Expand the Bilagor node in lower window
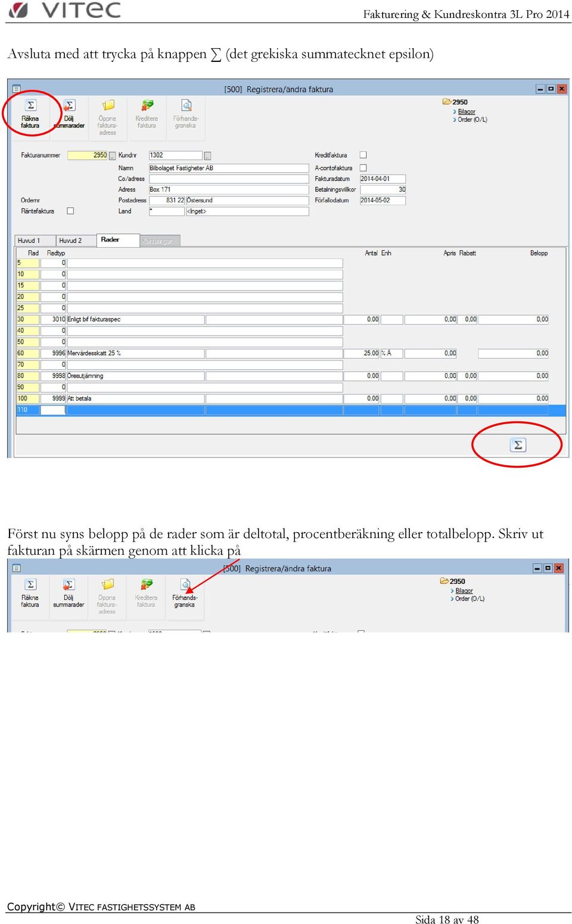The width and height of the screenshot is (572, 924). pyautogui.click(x=452, y=591)
